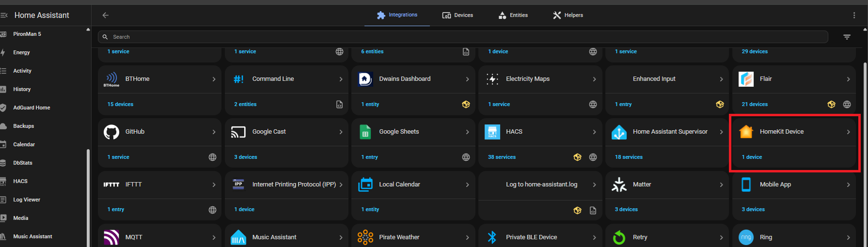The width and height of the screenshot is (868, 247).
Task: Click the Google Sheets icon
Action: coord(365,132)
